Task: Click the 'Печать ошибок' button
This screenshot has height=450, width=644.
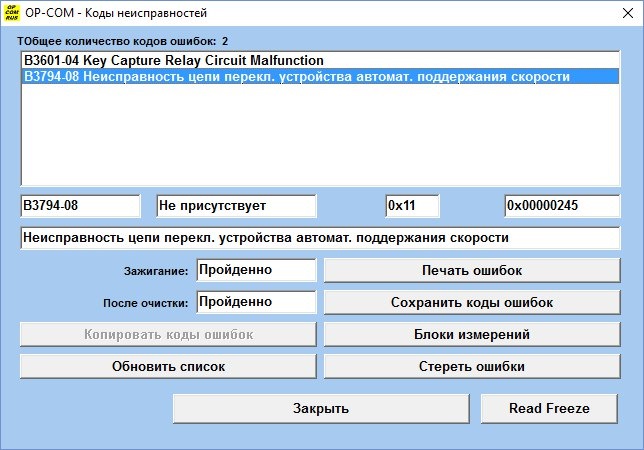Action: (472, 270)
